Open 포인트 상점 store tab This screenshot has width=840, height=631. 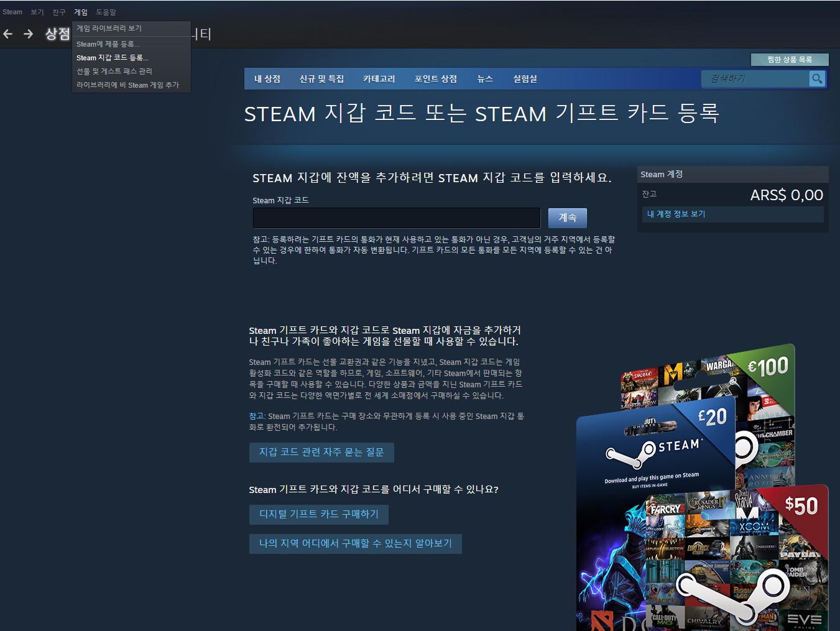436,79
